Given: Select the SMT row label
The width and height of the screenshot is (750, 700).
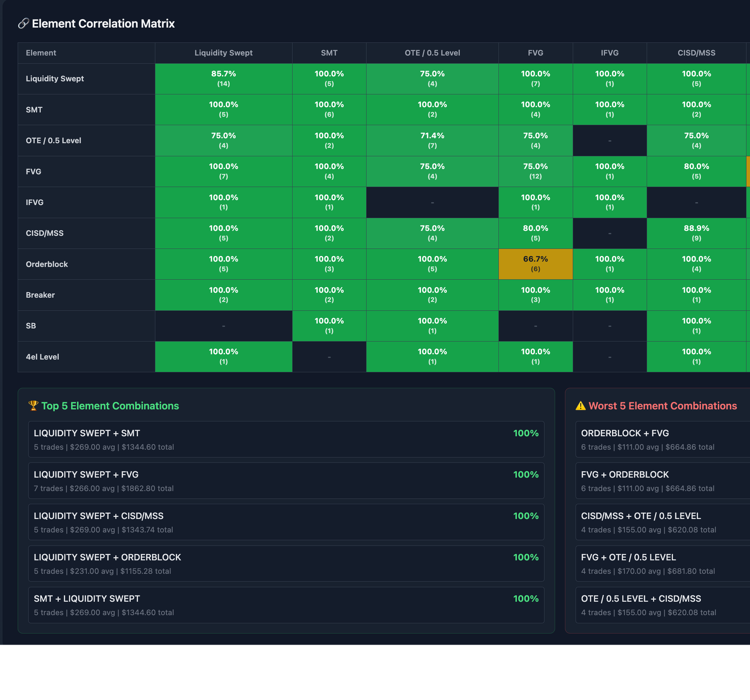Looking at the screenshot, I should click(34, 110).
